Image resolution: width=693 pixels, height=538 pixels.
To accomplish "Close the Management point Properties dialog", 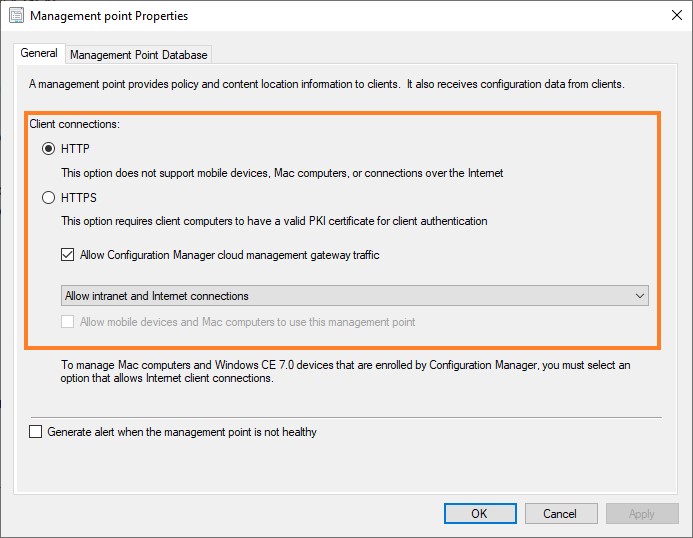I will pyautogui.click(x=677, y=15).
